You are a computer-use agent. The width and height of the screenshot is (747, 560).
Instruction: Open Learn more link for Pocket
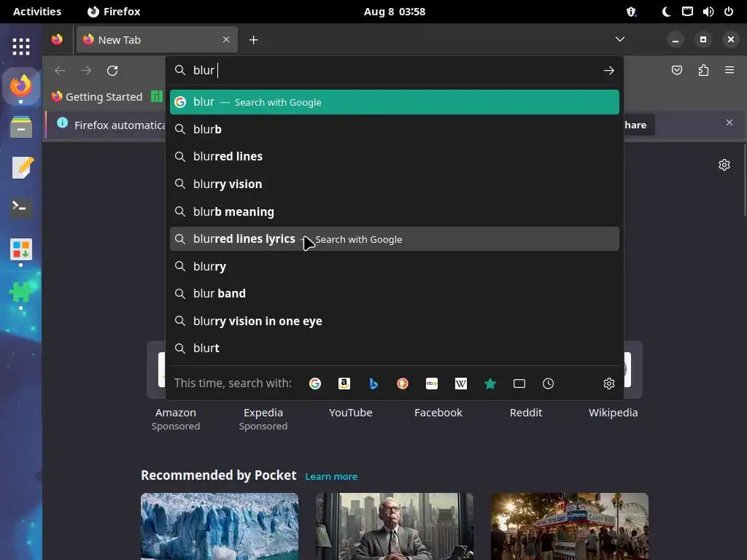(x=331, y=476)
